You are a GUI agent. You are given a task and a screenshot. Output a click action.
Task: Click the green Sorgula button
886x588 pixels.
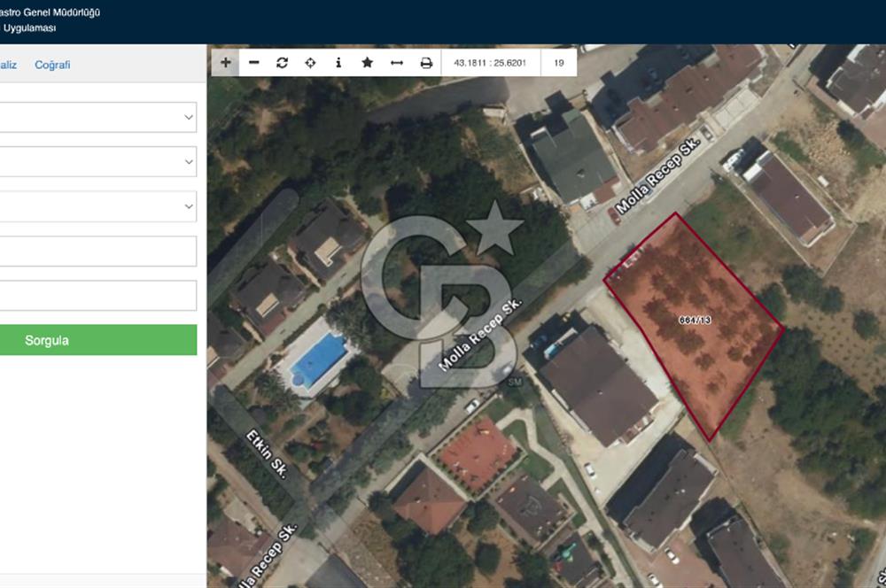point(98,340)
